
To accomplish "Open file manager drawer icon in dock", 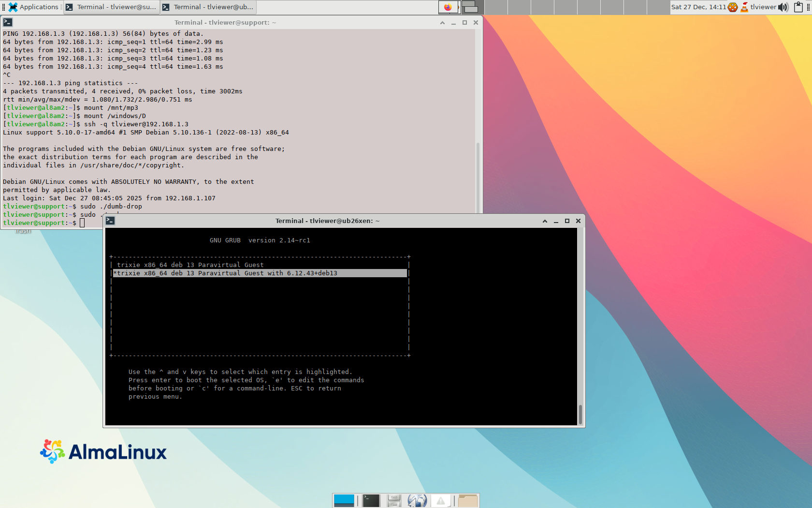I will click(x=394, y=500).
